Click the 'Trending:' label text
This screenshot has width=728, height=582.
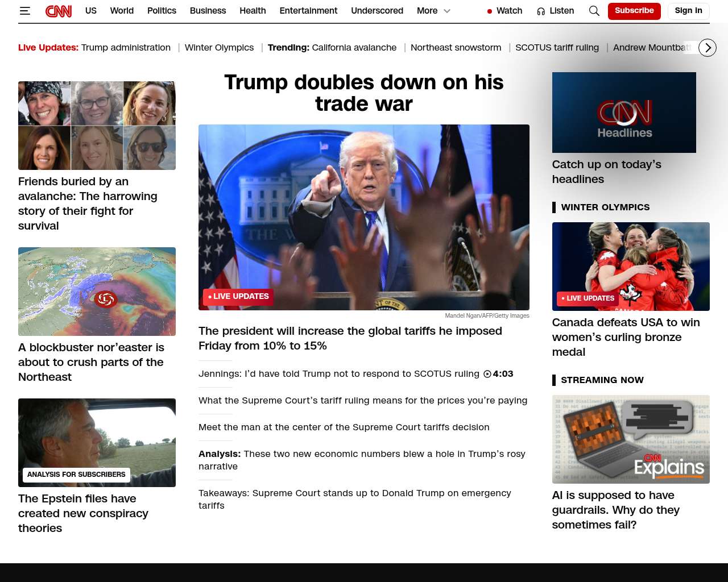tap(288, 48)
